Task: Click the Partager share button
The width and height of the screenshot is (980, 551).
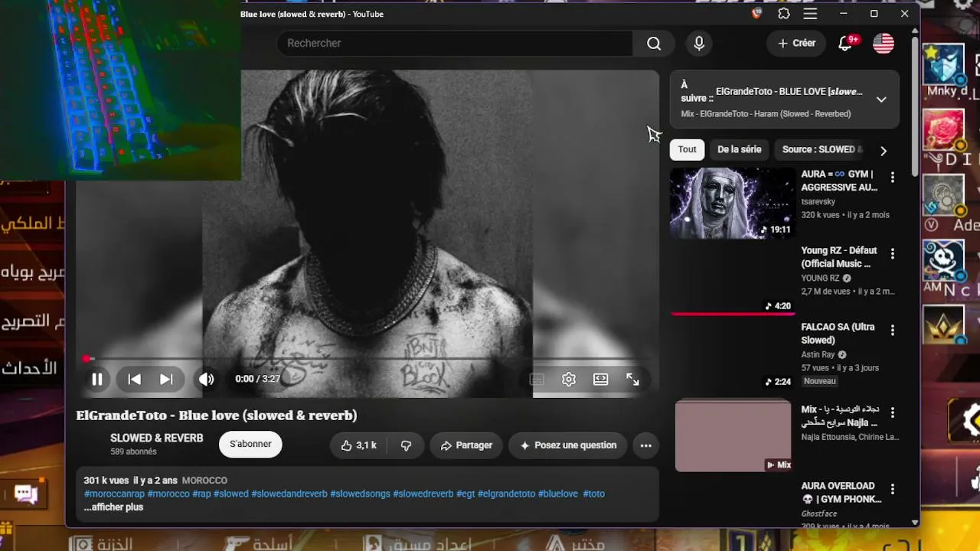Action: [x=466, y=445]
